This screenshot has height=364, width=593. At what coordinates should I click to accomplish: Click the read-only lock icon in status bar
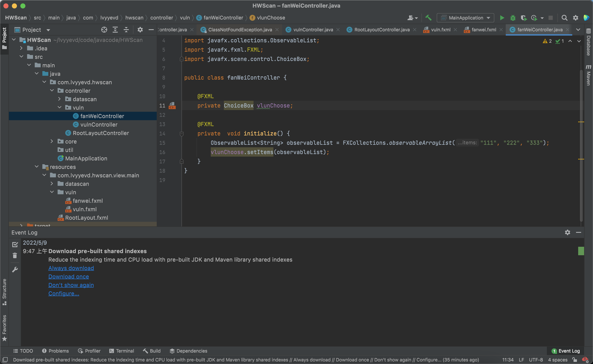point(575,360)
